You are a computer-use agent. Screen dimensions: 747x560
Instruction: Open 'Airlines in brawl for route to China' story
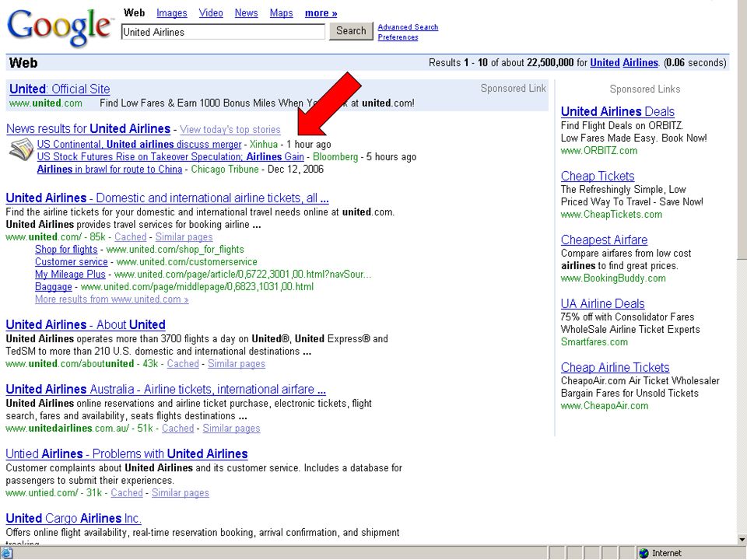[110, 169]
